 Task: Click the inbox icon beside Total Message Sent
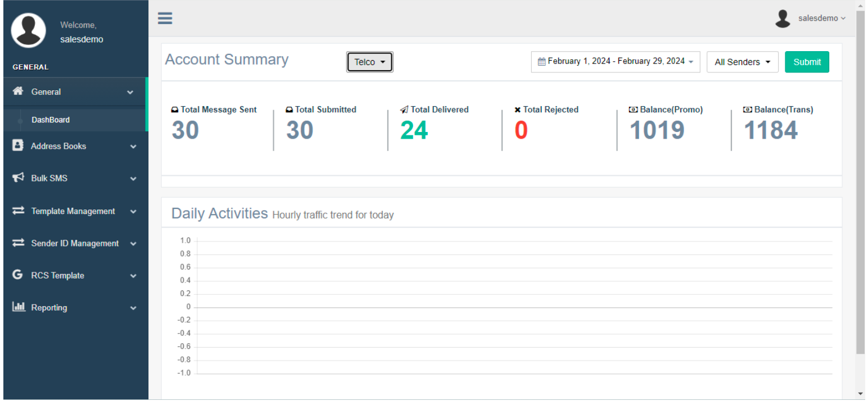[x=175, y=110]
